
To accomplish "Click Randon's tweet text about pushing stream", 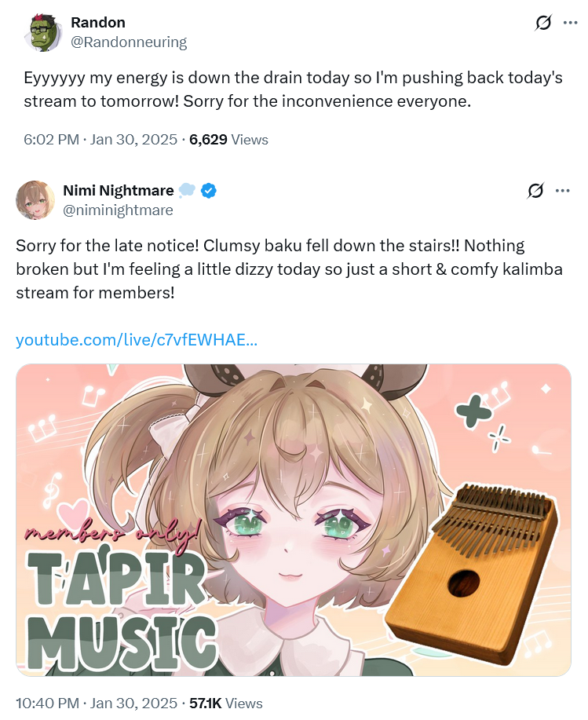I will click(x=294, y=90).
